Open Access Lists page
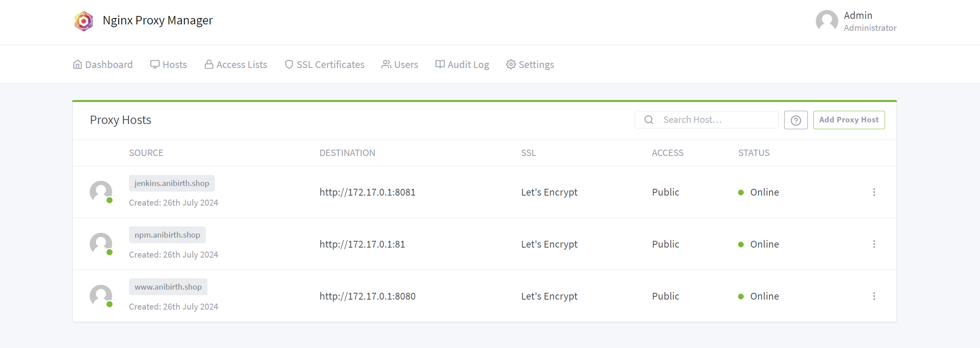The width and height of the screenshot is (980, 348). tap(235, 64)
